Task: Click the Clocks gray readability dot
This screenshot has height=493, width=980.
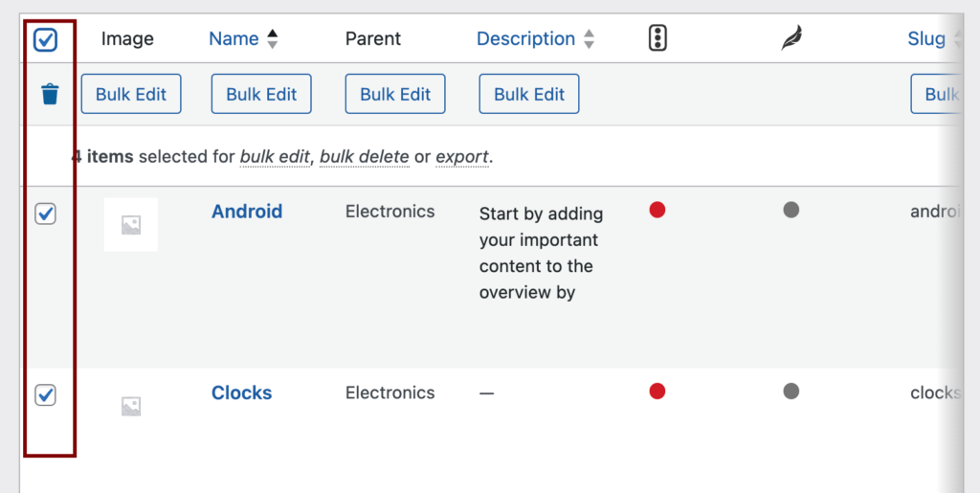Action: pos(791,392)
